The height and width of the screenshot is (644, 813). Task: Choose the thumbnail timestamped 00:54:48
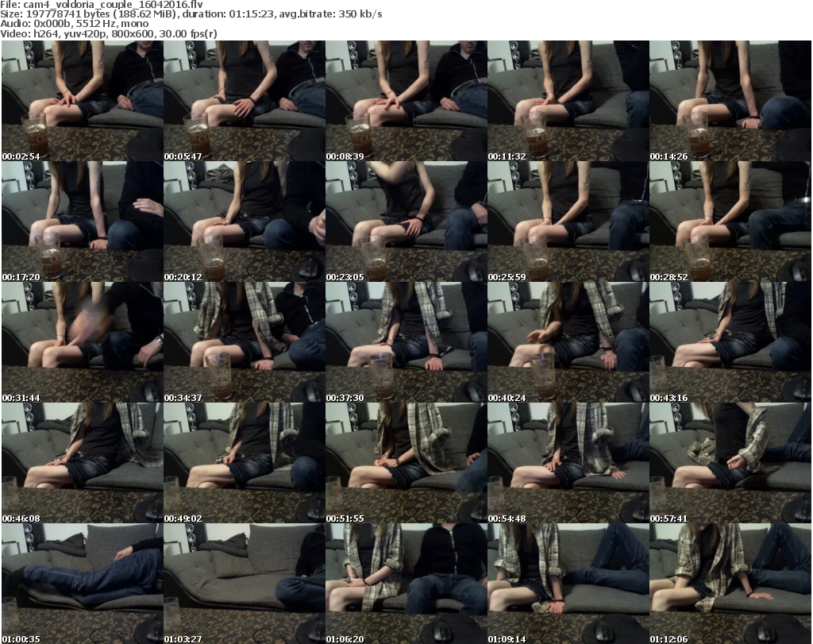pos(568,463)
